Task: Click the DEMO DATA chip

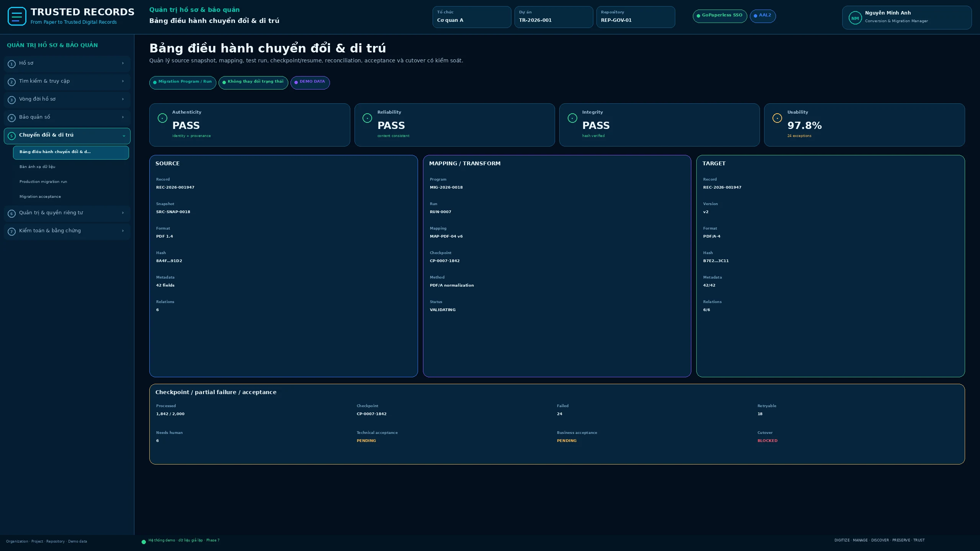Action: pos(310,82)
